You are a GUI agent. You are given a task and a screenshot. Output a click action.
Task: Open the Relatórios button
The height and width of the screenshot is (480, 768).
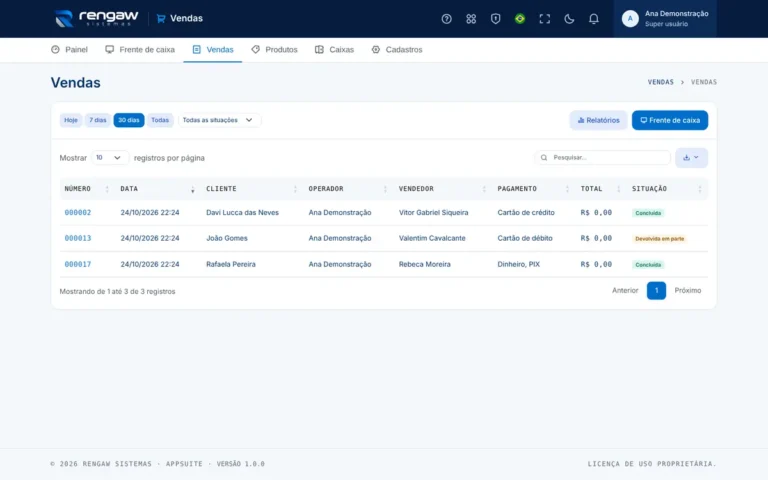[x=598, y=120]
